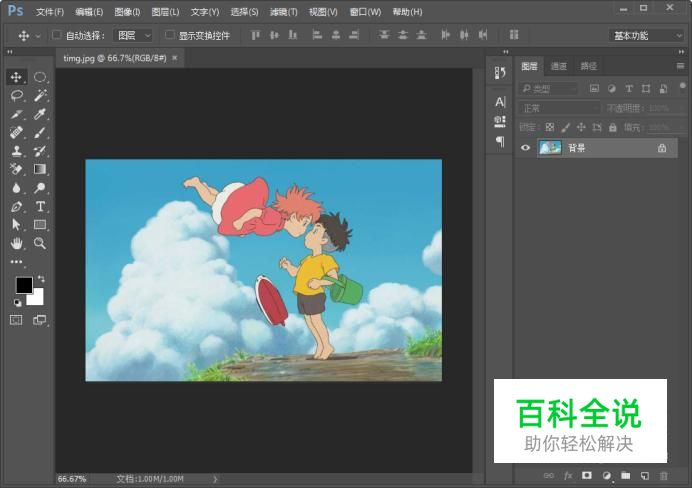Select the Magic Wand tool

[40, 96]
